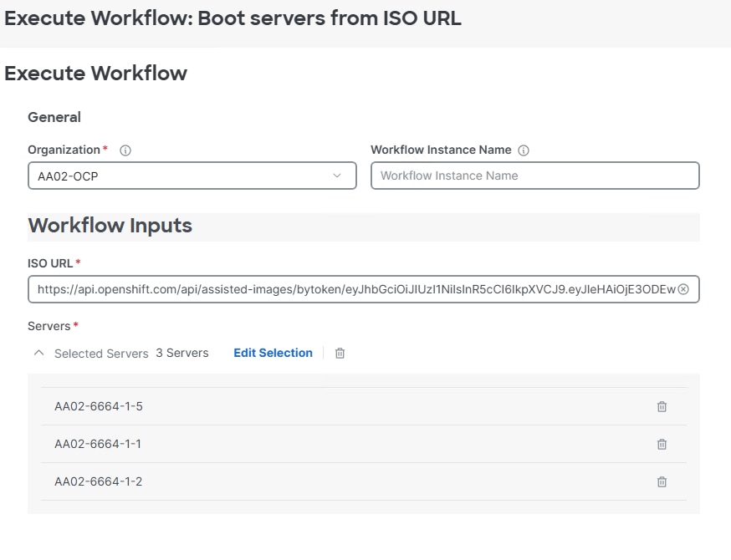Remove server AA02-6664-1-1 with trash icon
Screen dimensions: 731x560
click(662, 444)
